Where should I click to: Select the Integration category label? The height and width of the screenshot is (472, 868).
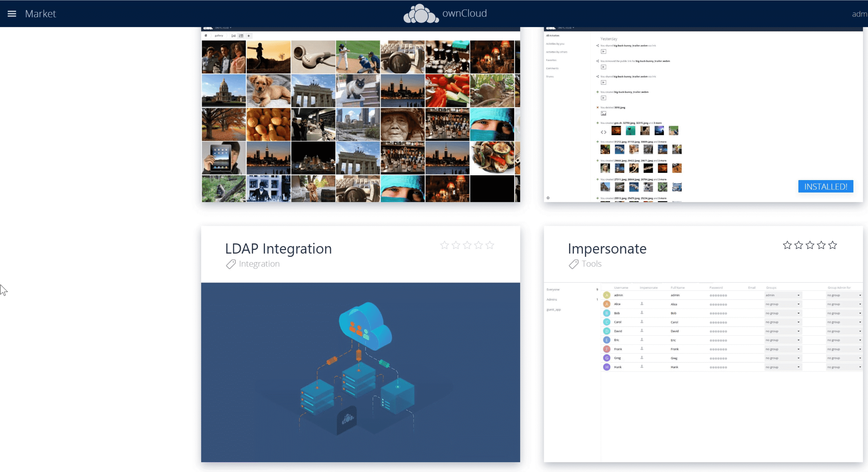[x=259, y=264]
